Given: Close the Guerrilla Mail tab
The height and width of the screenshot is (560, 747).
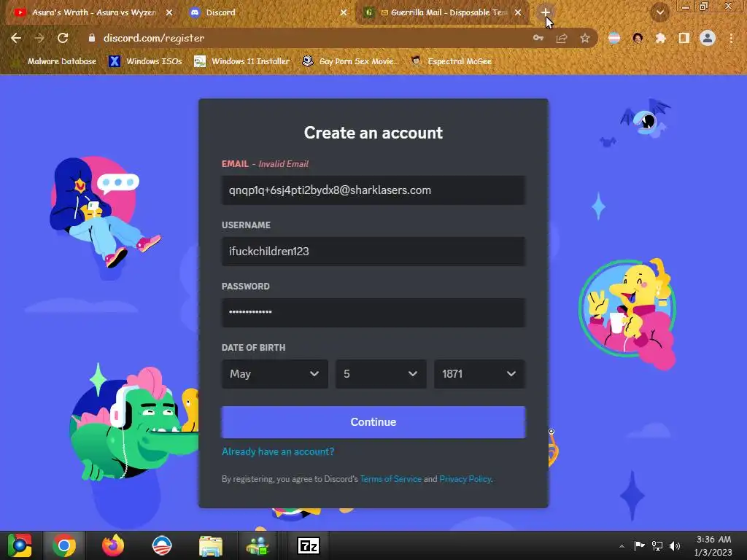Looking at the screenshot, I should (x=518, y=12).
